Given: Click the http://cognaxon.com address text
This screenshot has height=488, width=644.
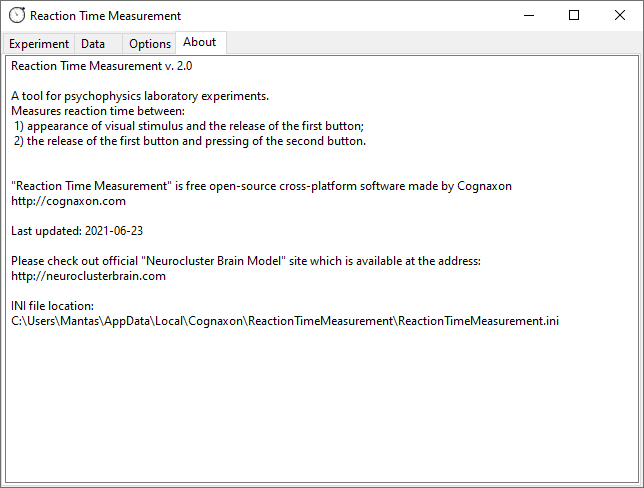Looking at the screenshot, I should (69, 201).
